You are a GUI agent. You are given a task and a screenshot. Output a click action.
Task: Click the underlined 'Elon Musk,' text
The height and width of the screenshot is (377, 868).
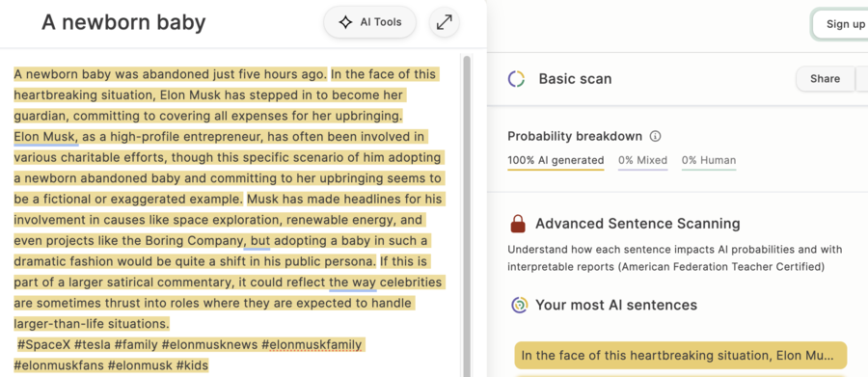tap(46, 136)
